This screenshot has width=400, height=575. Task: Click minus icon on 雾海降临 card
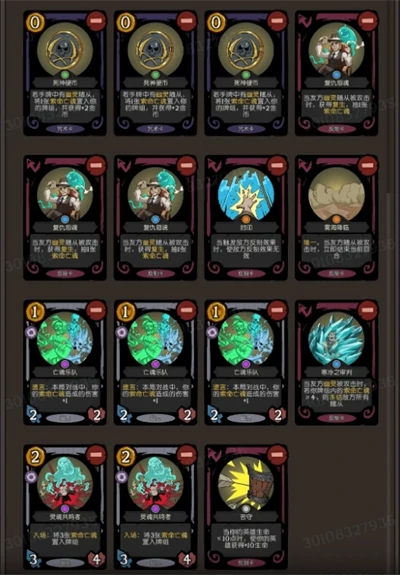click(368, 165)
